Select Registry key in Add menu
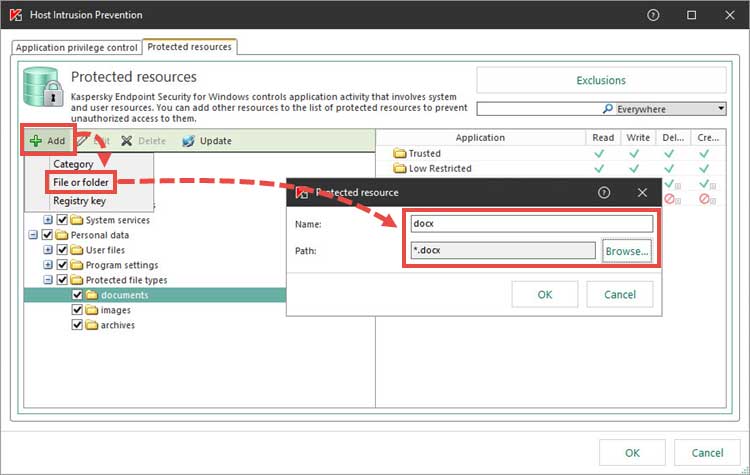Screen dimensions: 750x475 (79, 200)
